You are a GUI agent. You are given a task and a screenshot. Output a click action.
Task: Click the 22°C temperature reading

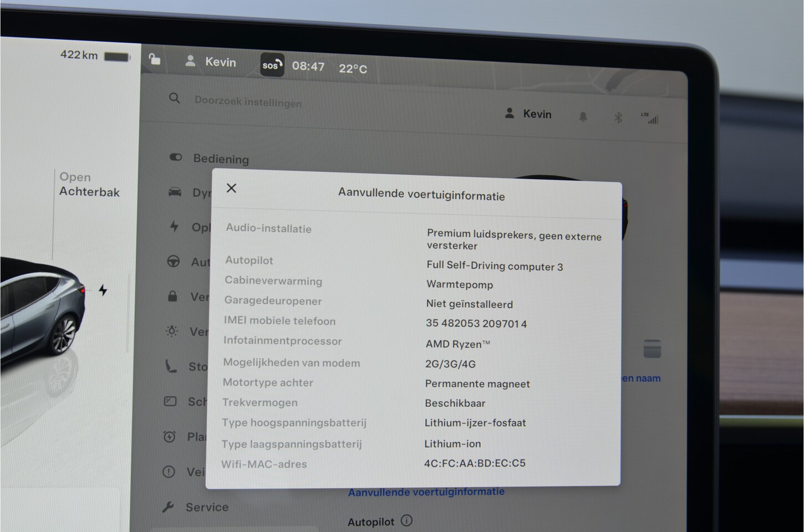tap(353, 69)
